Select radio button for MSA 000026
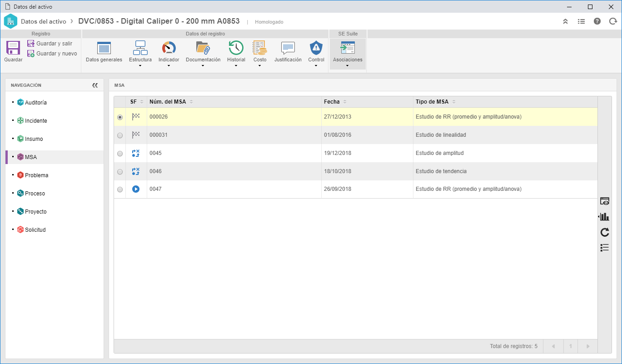This screenshot has width=622, height=364. pyautogui.click(x=120, y=117)
